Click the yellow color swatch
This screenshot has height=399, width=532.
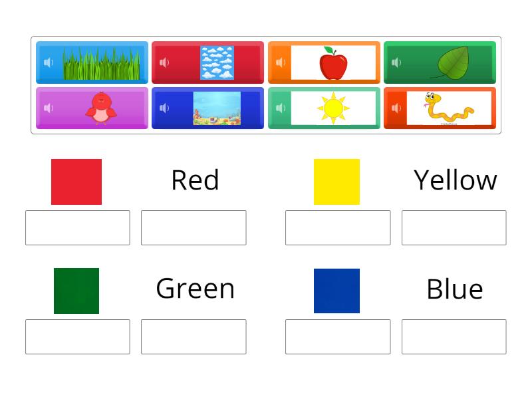pos(337,180)
